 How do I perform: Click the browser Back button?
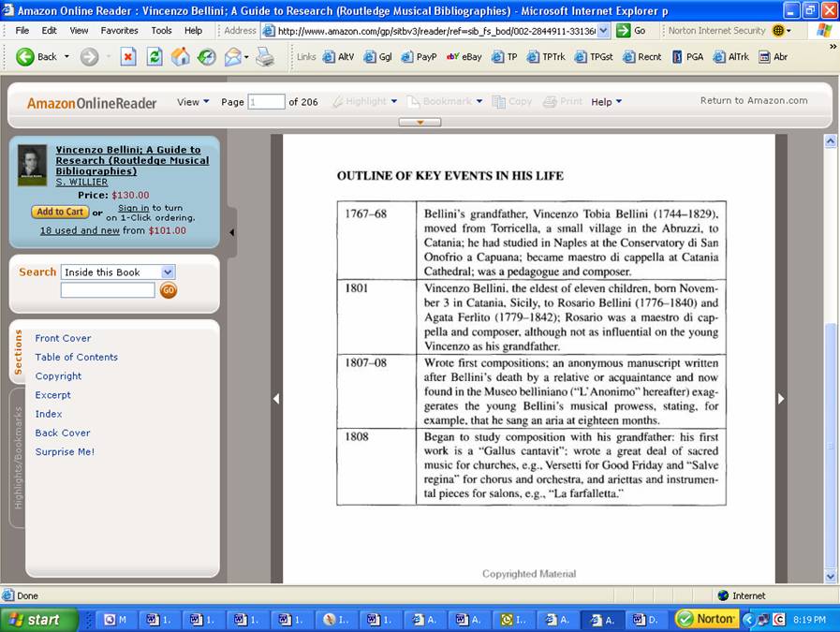36,57
